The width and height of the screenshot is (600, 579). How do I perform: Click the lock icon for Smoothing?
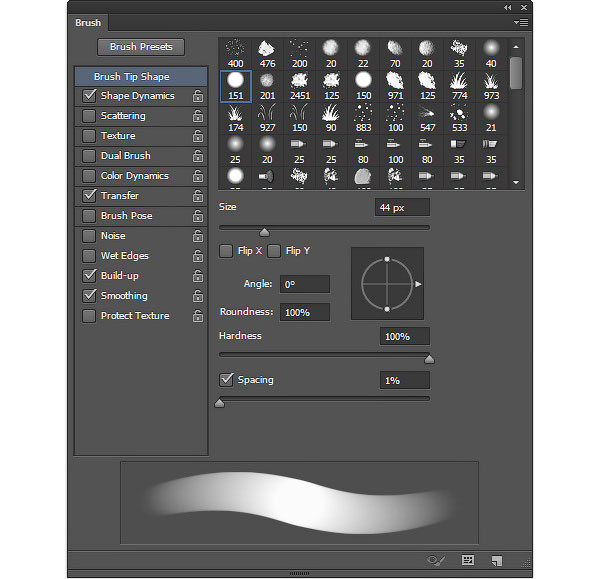tap(198, 296)
